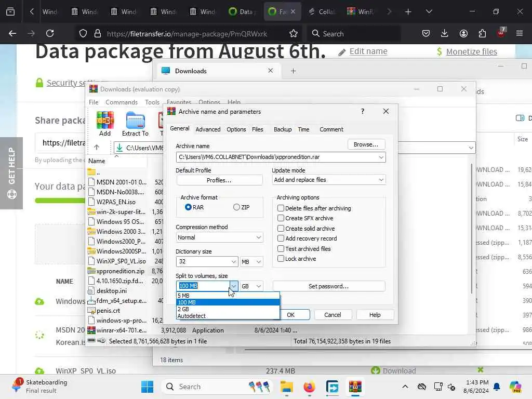Open Compression method dropdown
Viewport: 532px width, 399px height.
[259, 237]
